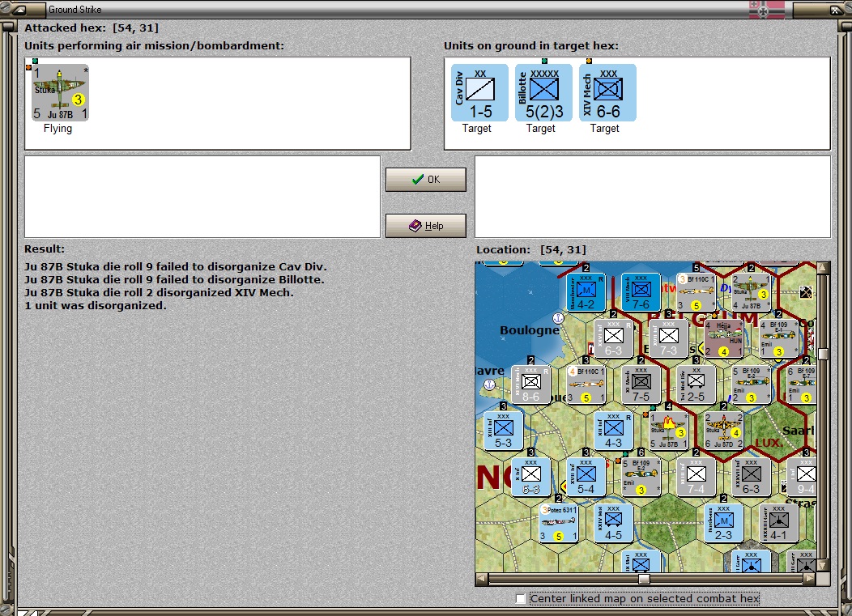Click the map's vertical scrollbar down arrow
The width and height of the screenshot is (852, 616).
(823, 565)
